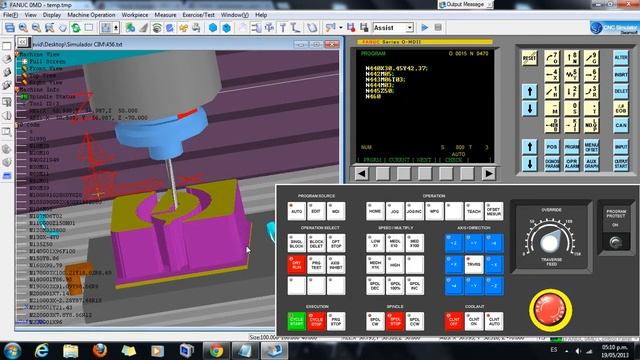640x360 pixels.
Task: Open the Workpiece menu
Action: [135, 15]
